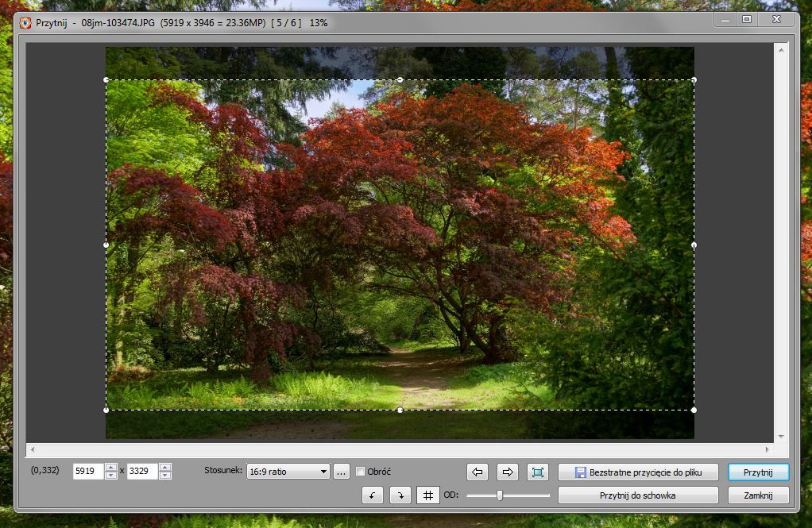The image size is (812, 528).
Task: Click the crop height input field
Action: (x=142, y=472)
